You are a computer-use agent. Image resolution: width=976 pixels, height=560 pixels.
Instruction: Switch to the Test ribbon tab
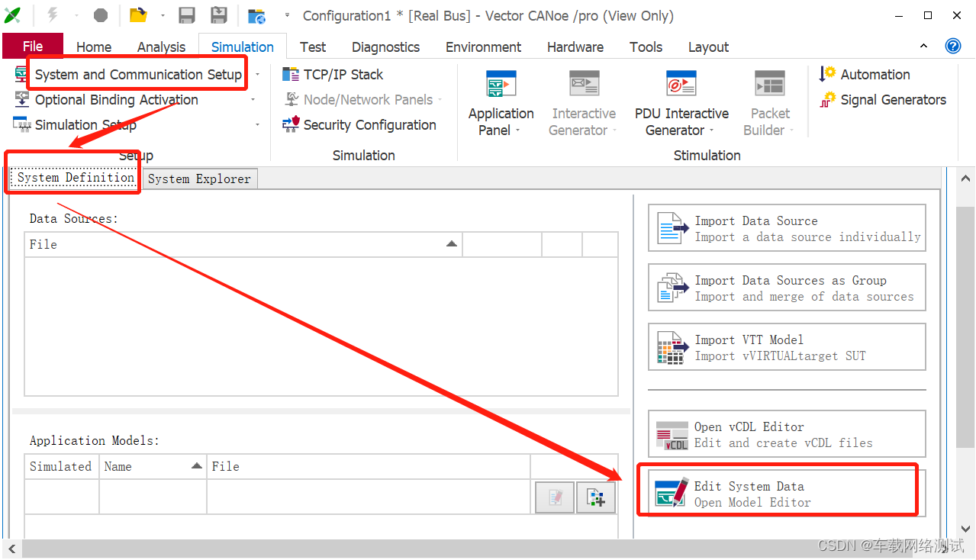point(313,47)
